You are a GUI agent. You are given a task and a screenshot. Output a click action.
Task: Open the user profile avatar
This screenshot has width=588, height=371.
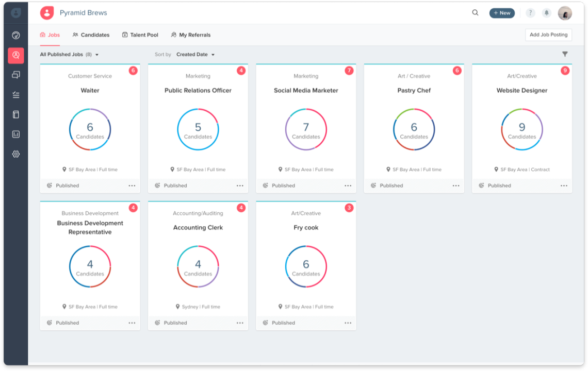[x=565, y=13]
